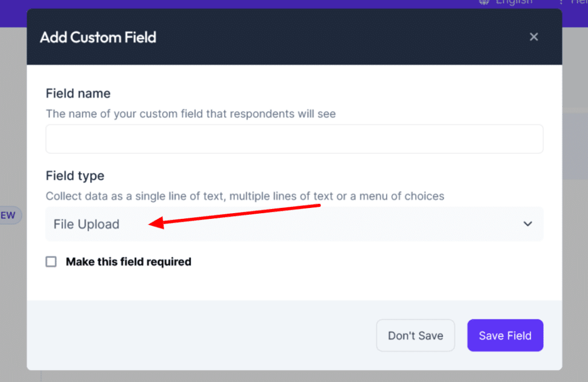Toggle via 'Make this field required' label
Image resolution: width=588 pixels, height=382 pixels.
tap(129, 262)
